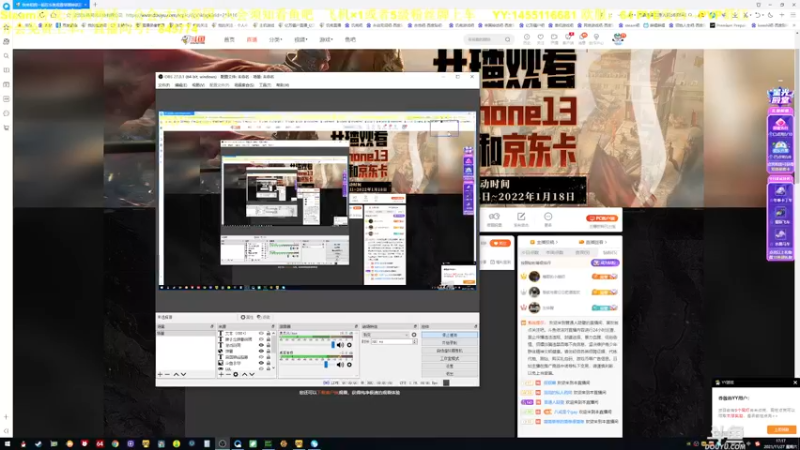Click the transition duration stepper arrows
Screen dimensions: 800x450
click(x=414, y=342)
